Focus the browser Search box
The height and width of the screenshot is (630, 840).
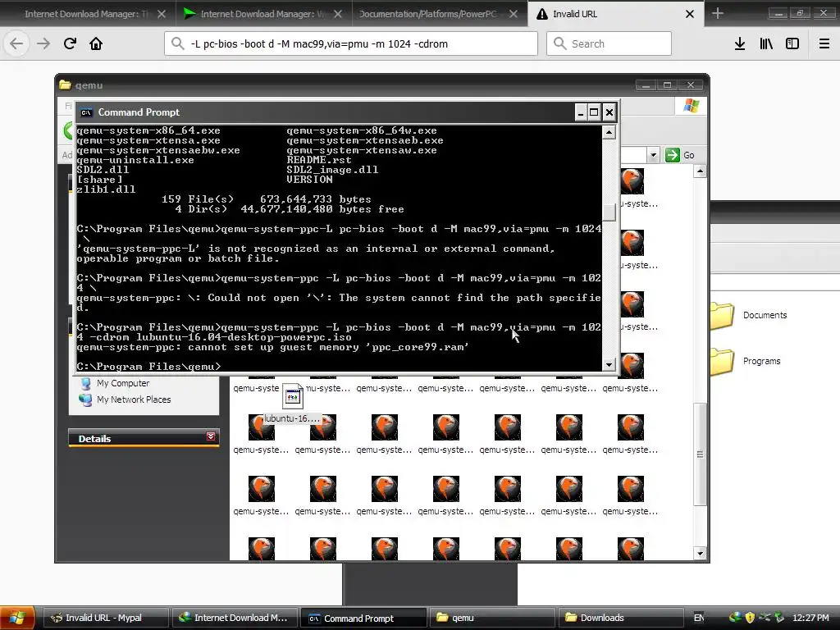609,43
